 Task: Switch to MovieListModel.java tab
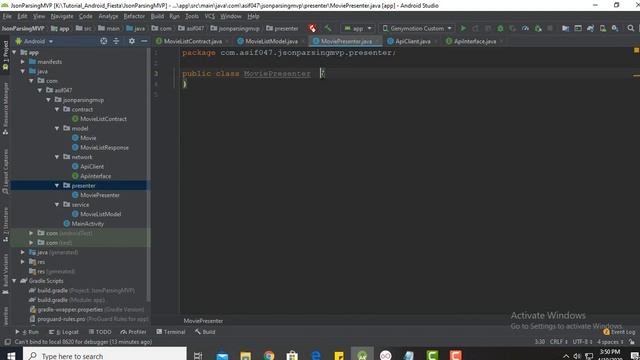click(271, 41)
